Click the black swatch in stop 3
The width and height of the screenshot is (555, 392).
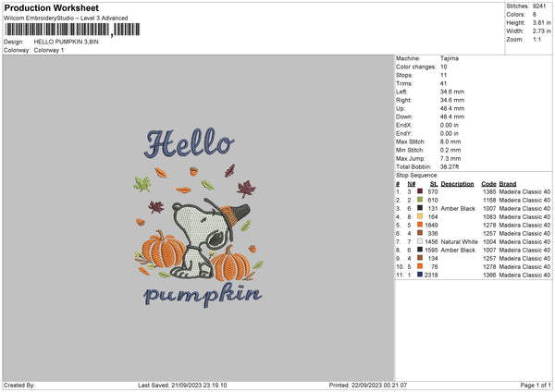click(419, 208)
